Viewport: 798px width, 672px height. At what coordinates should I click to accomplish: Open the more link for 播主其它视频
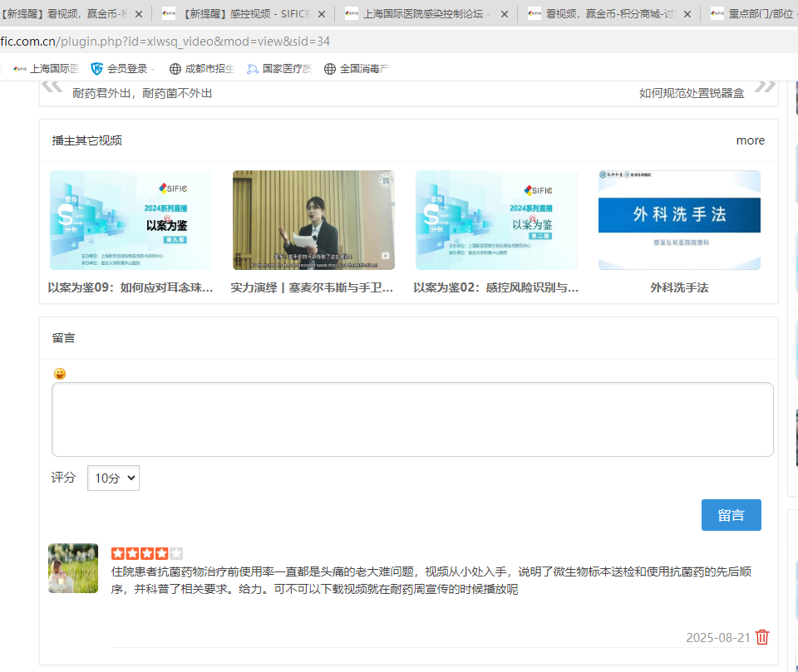point(750,140)
